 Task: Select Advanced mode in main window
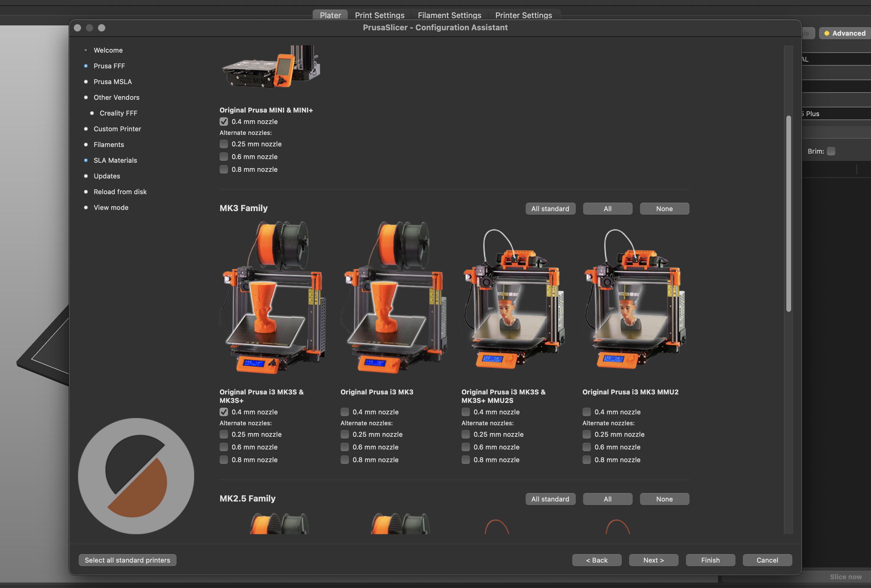845,33
